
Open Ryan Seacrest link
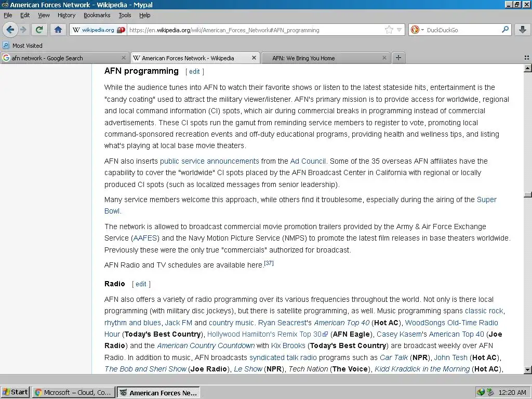click(x=282, y=323)
